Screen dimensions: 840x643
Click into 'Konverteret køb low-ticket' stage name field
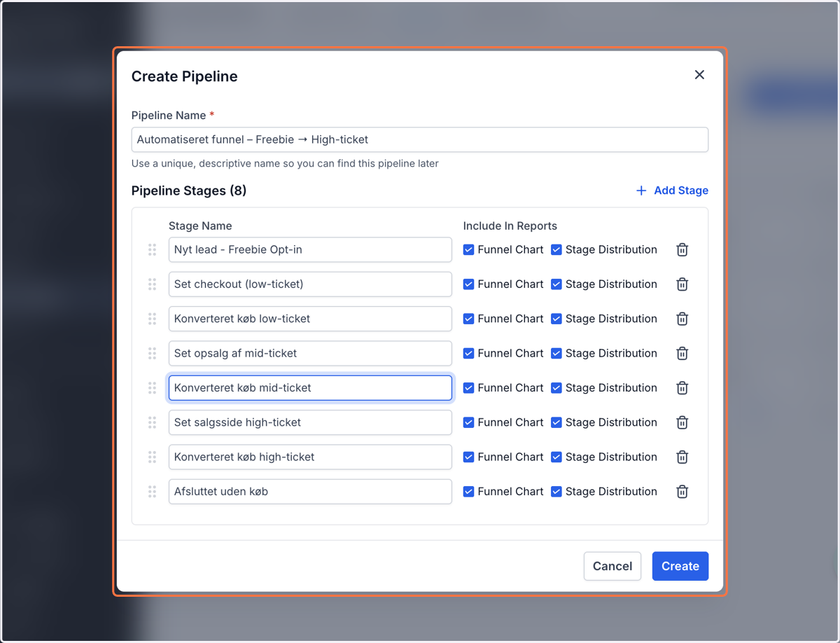[310, 319]
